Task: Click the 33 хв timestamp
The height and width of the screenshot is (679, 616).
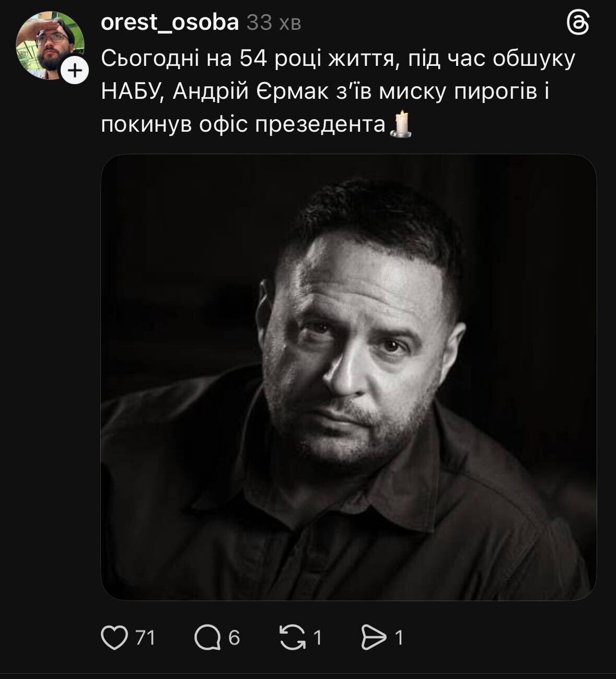Action: click(x=274, y=22)
